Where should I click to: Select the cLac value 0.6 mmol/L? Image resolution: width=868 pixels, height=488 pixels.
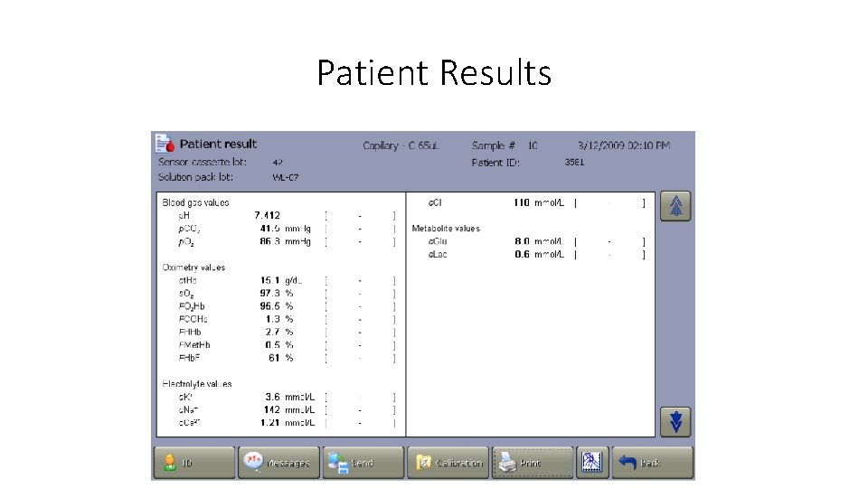click(x=539, y=255)
